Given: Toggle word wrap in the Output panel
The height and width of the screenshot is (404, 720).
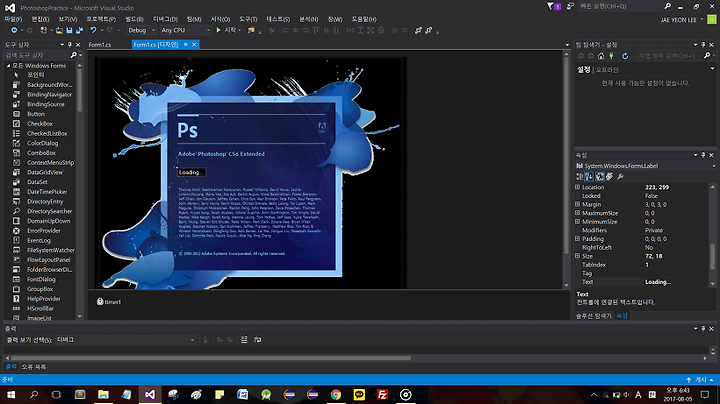Looking at the screenshot, I should pos(258,340).
